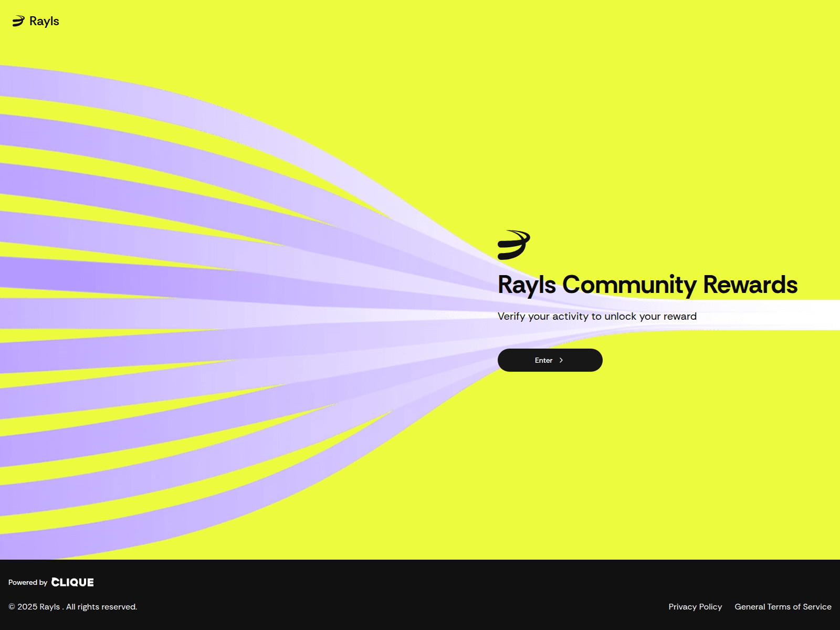The height and width of the screenshot is (630, 840).
Task: Click the 'Powered by' label
Action: (28, 583)
